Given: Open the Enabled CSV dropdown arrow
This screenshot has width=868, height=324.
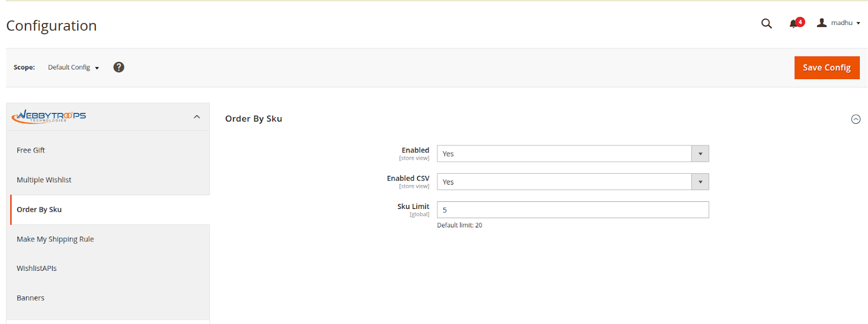Looking at the screenshot, I should (700, 182).
